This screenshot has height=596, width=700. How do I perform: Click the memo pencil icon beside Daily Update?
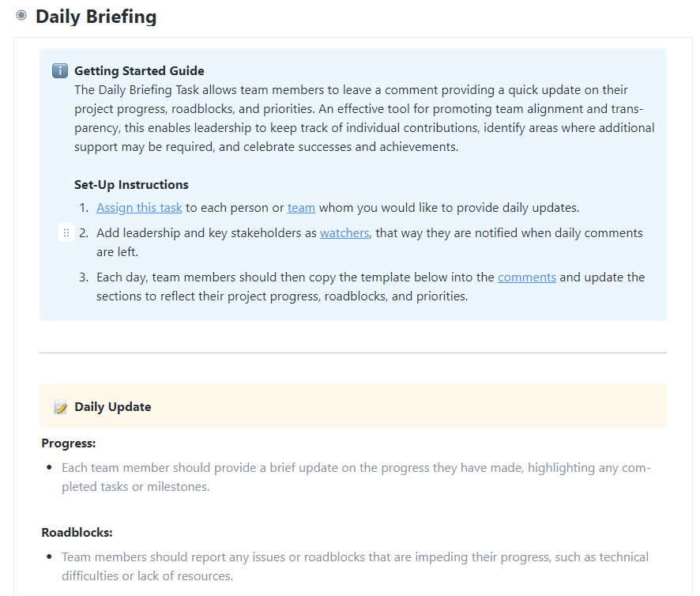pyautogui.click(x=60, y=407)
